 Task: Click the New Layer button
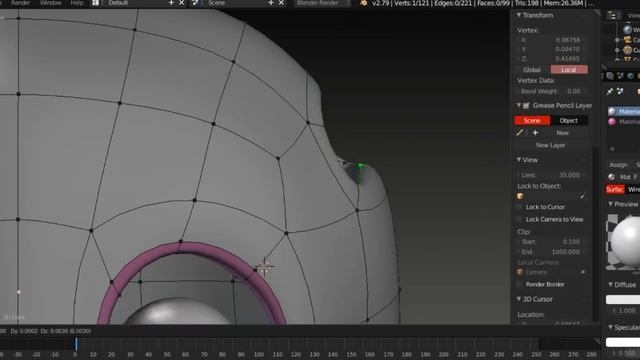pos(551,145)
